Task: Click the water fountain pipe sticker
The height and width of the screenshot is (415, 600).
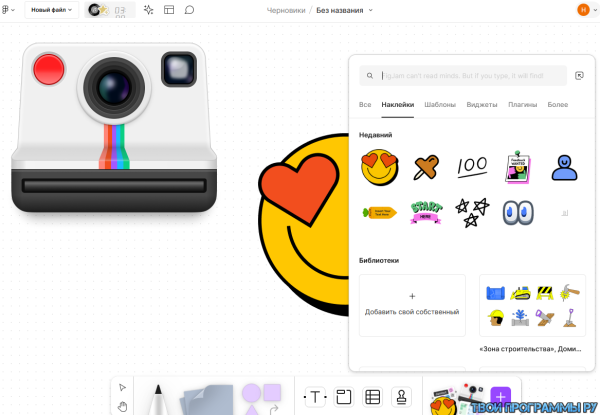Action: [x=520, y=317]
